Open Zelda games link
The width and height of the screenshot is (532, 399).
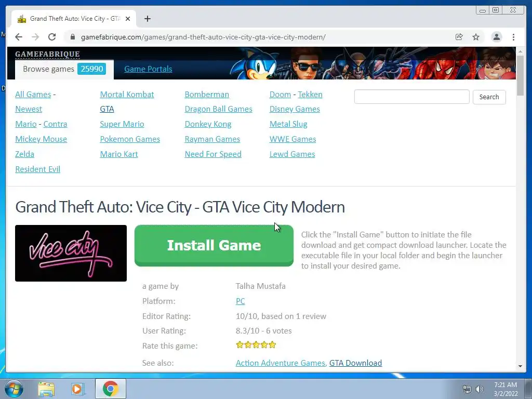pyautogui.click(x=24, y=154)
